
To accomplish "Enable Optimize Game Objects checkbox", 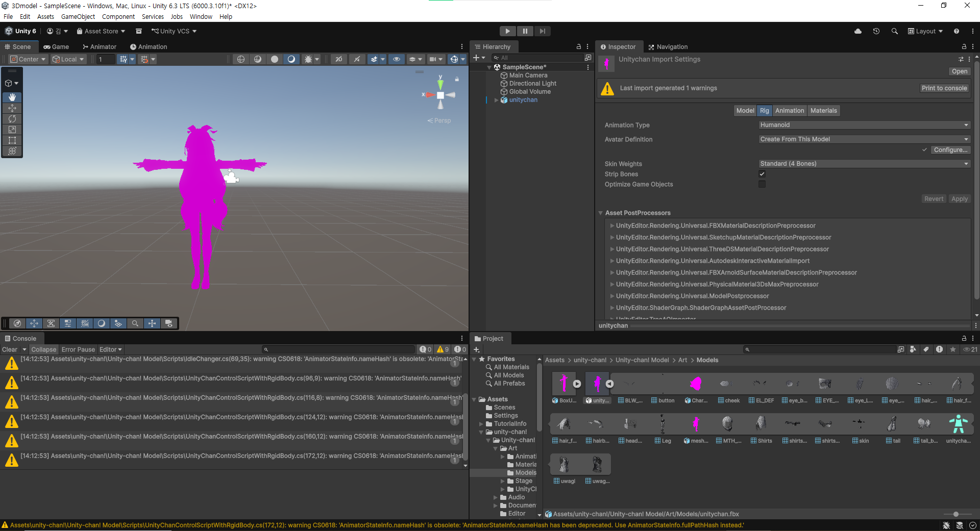I will 762,184.
